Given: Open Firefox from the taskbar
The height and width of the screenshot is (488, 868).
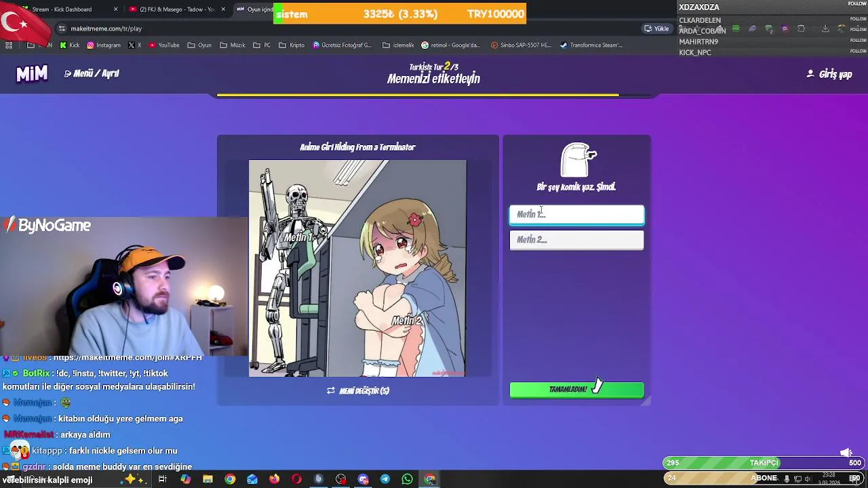Looking at the screenshot, I should tap(274, 479).
